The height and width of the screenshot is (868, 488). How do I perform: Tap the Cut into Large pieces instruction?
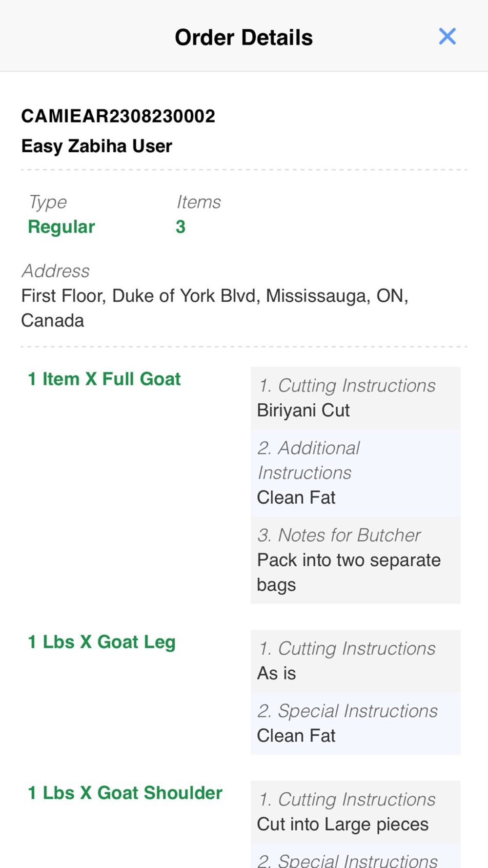click(343, 825)
